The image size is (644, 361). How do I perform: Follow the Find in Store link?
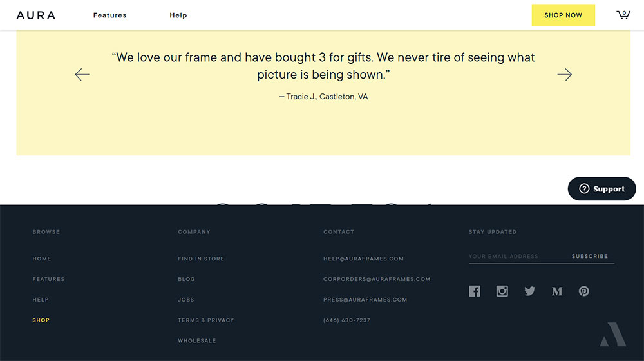coord(201,259)
